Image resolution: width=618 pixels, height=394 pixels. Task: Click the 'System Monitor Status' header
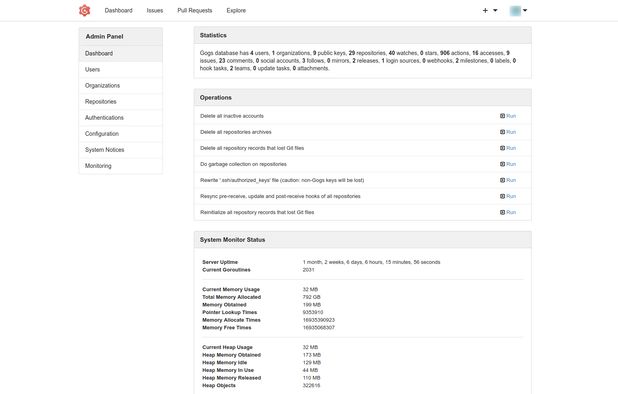point(232,240)
